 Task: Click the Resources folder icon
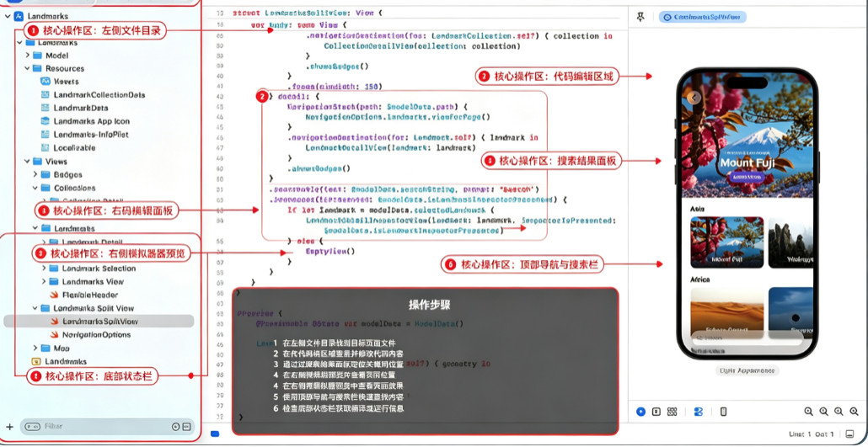[37, 68]
